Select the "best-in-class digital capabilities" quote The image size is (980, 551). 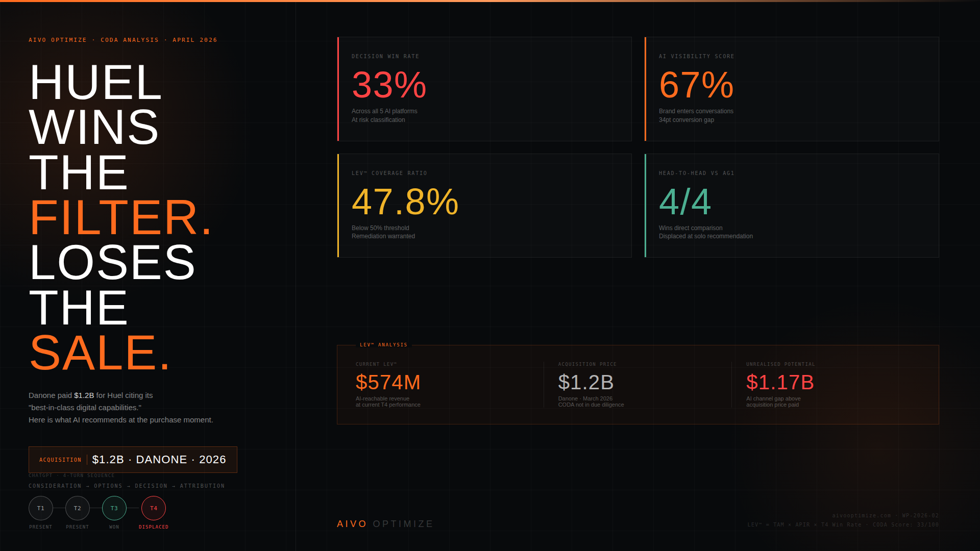85,408
